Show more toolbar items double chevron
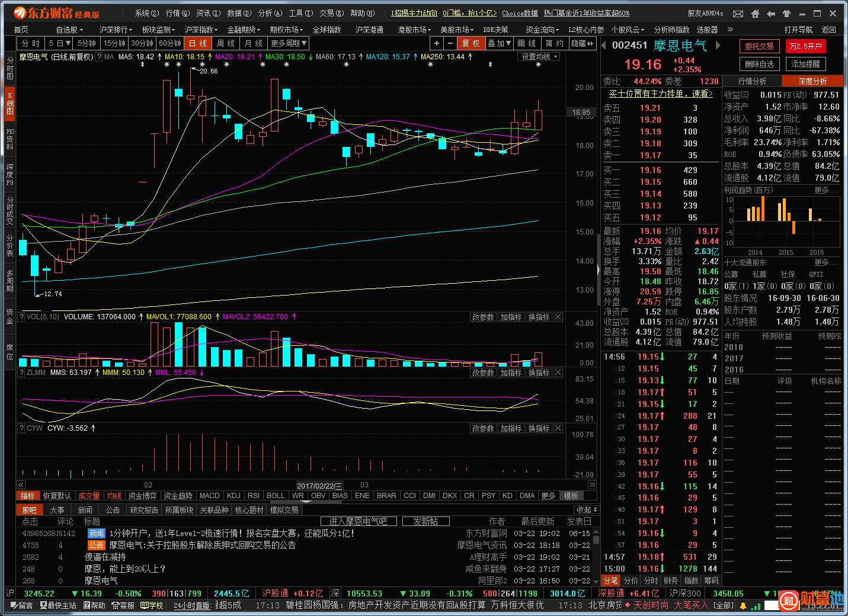848x616 pixels. [x=730, y=29]
